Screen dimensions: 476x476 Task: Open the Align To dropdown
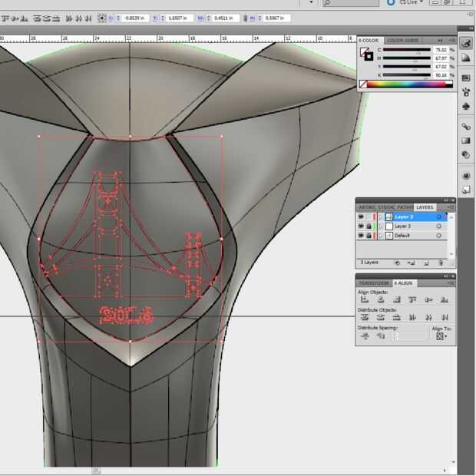(x=441, y=336)
